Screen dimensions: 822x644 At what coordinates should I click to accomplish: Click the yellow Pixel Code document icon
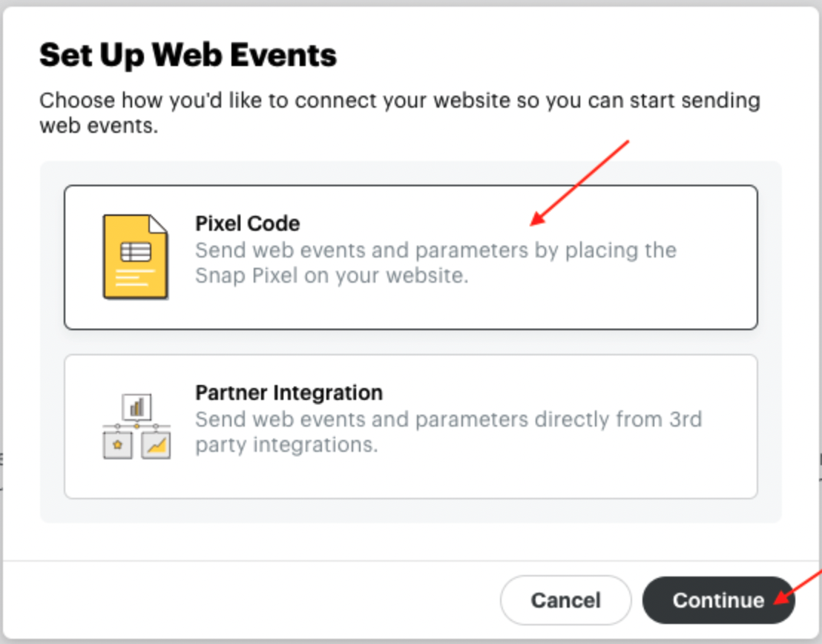tap(135, 256)
